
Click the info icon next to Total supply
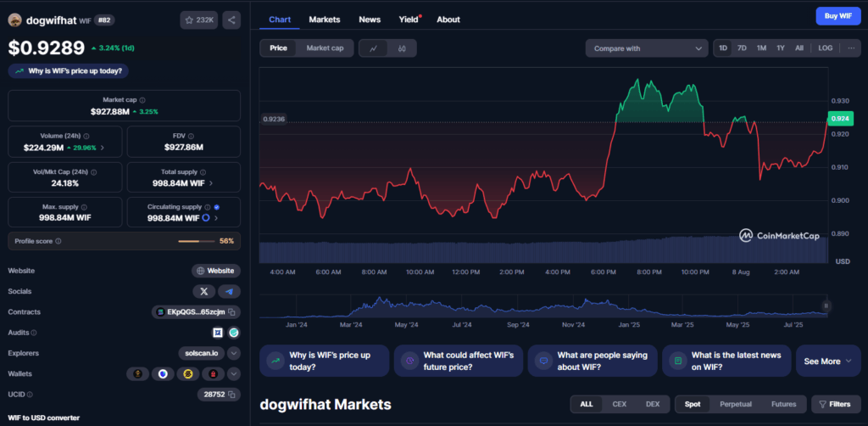pyautogui.click(x=203, y=172)
